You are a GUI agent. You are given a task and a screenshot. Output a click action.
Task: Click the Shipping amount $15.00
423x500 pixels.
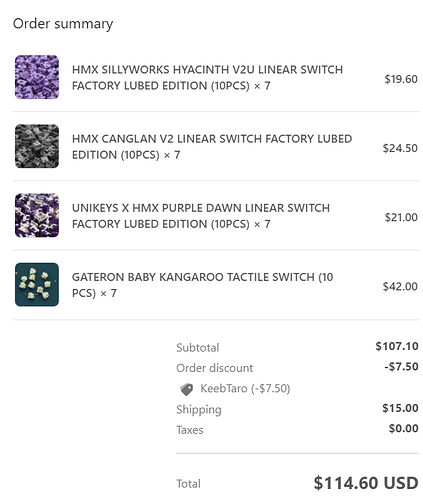point(400,408)
